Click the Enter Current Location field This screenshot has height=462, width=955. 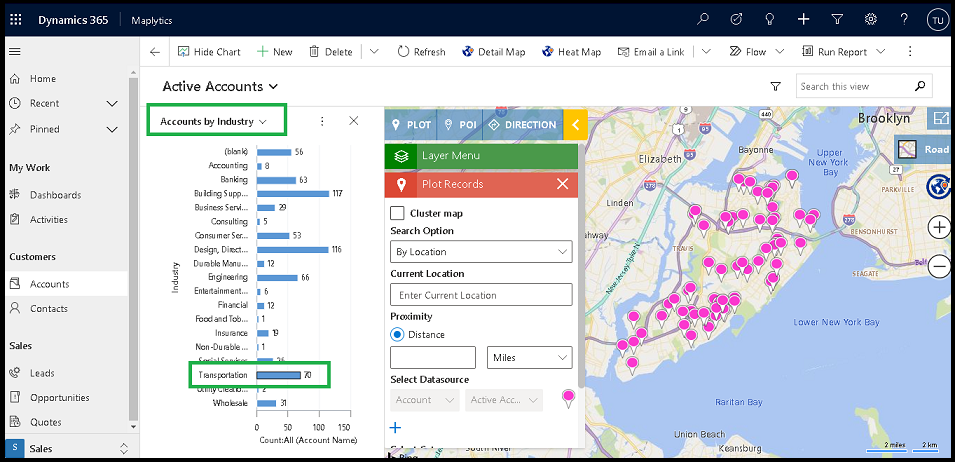coord(481,295)
